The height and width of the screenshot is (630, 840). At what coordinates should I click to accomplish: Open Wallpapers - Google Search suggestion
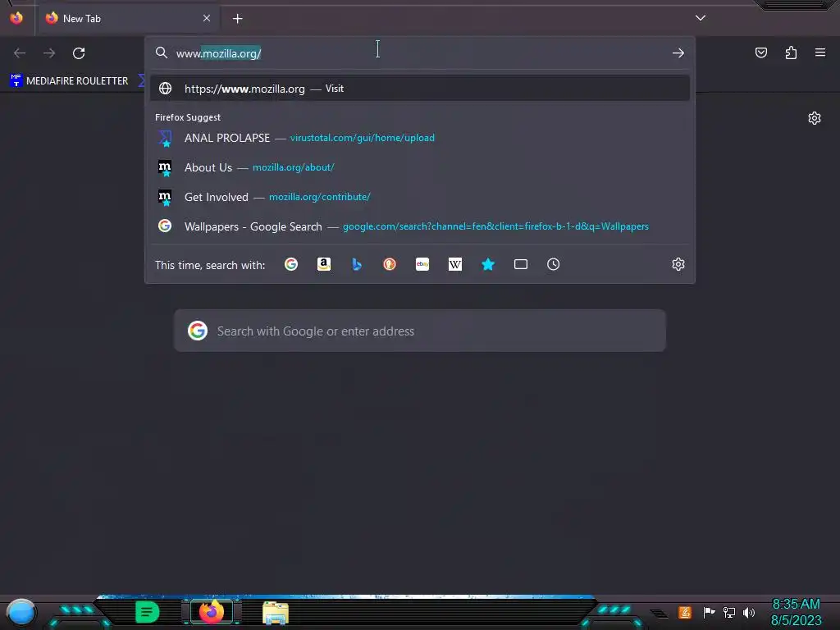pos(420,226)
